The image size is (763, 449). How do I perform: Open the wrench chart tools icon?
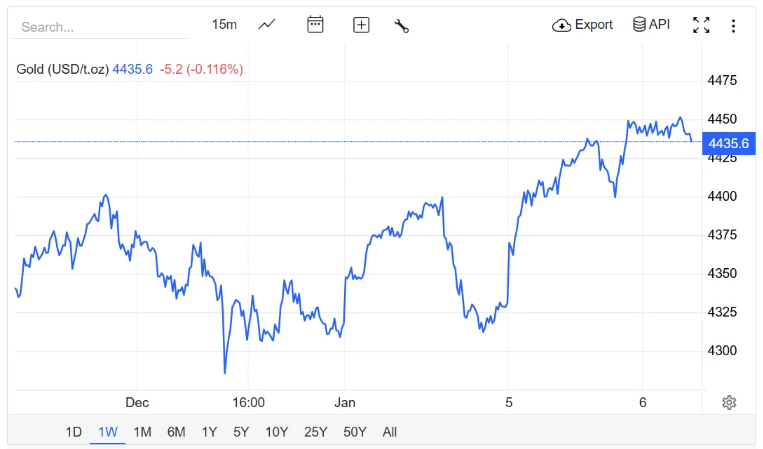tap(402, 25)
